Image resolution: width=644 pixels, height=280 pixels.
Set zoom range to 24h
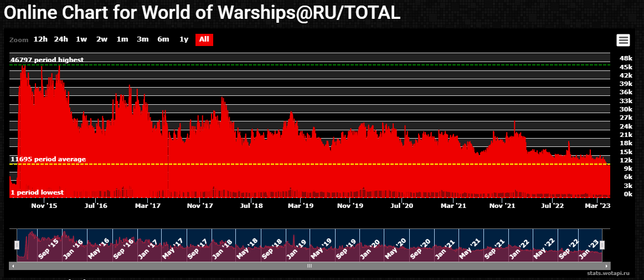pyautogui.click(x=61, y=39)
